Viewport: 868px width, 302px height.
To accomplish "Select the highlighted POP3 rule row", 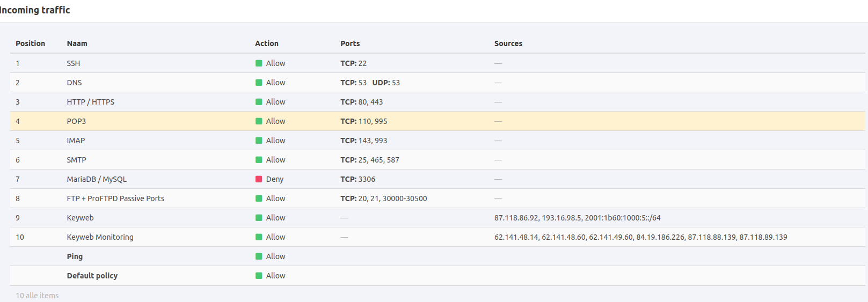I will (x=76, y=121).
